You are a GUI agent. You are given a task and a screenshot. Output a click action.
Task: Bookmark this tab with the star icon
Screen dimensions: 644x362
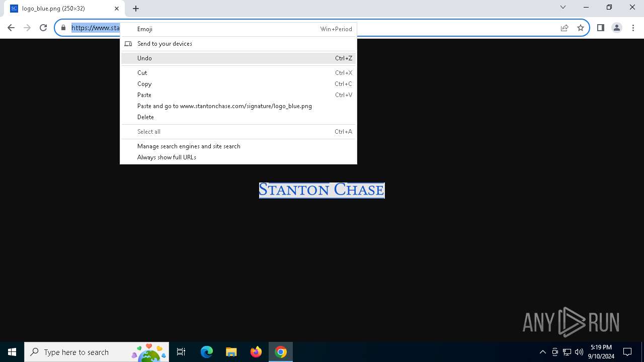point(581,28)
